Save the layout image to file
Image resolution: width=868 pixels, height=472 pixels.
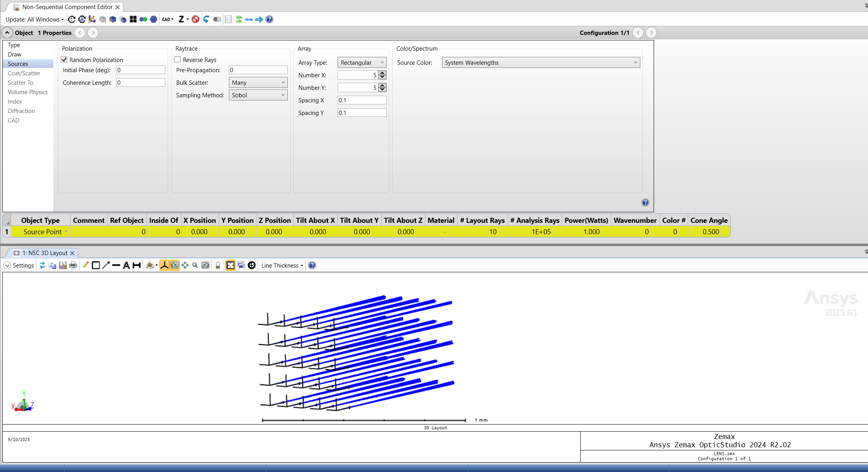tap(63, 265)
